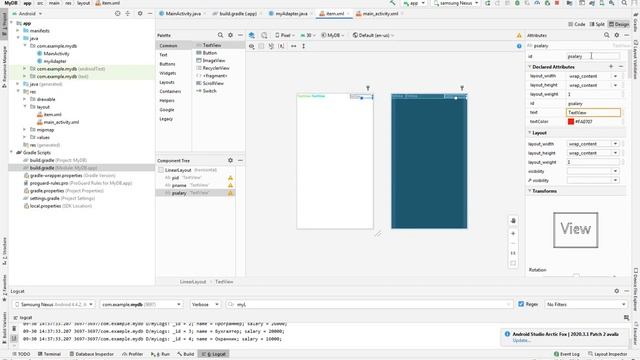This screenshot has width=640, height=360.
Task: Click the orientation for preview icon
Action: point(264,35)
